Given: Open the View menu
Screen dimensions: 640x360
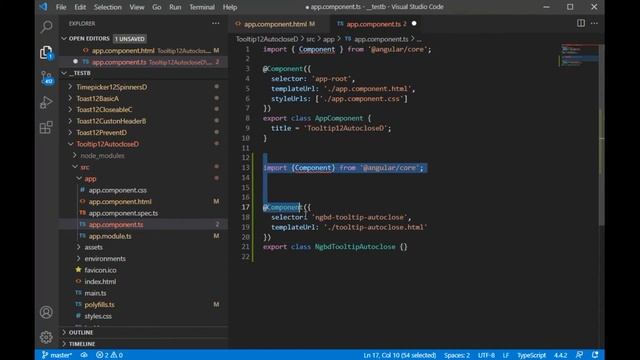Looking at the screenshot, I should click(x=137, y=7).
